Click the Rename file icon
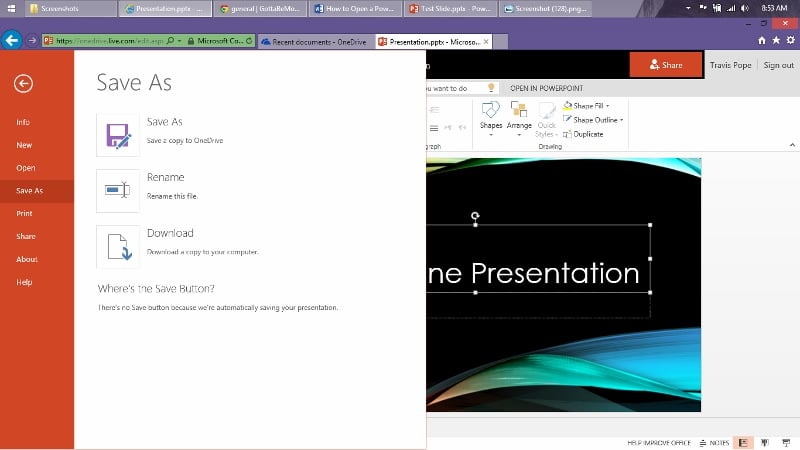Viewport: 800px width, 450px height. point(118,191)
